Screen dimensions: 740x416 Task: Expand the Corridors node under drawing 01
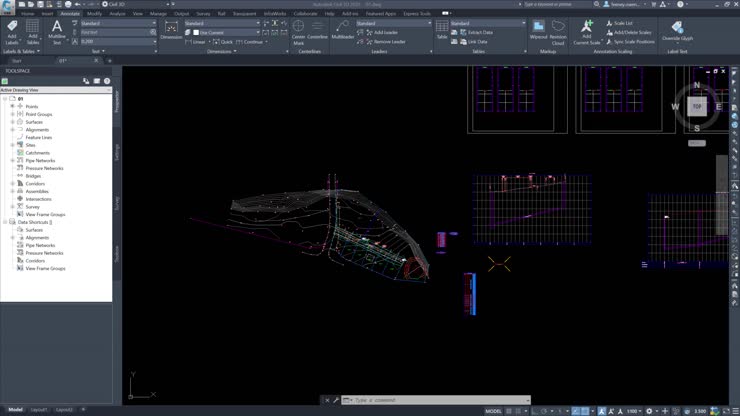coord(12,184)
